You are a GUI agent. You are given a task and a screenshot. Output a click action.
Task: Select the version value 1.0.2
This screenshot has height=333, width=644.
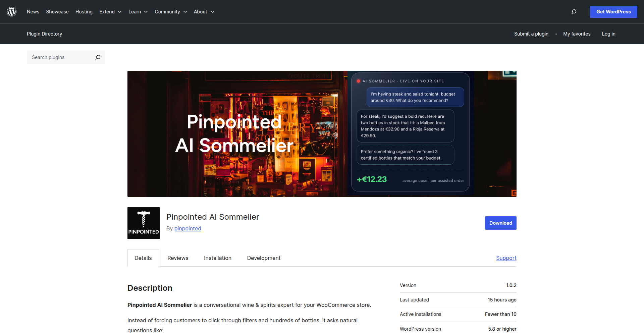511,285
